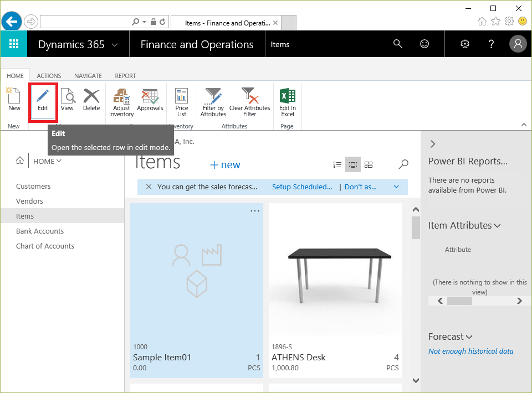Open browser tools gear icon
This screenshot has height=393, width=532.
(509, 22)
